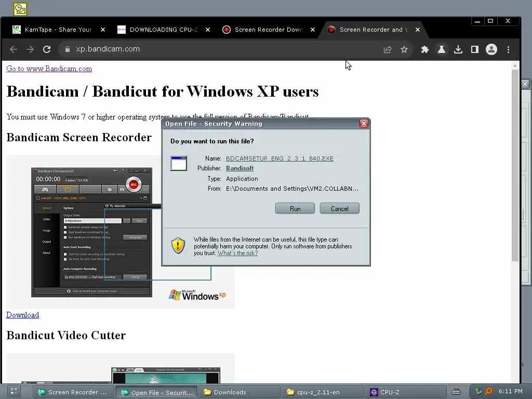Viewport: 532px width, 399px height.
Task: Close the DOWNLOADING CPU-Z tab
Action: 208,30
